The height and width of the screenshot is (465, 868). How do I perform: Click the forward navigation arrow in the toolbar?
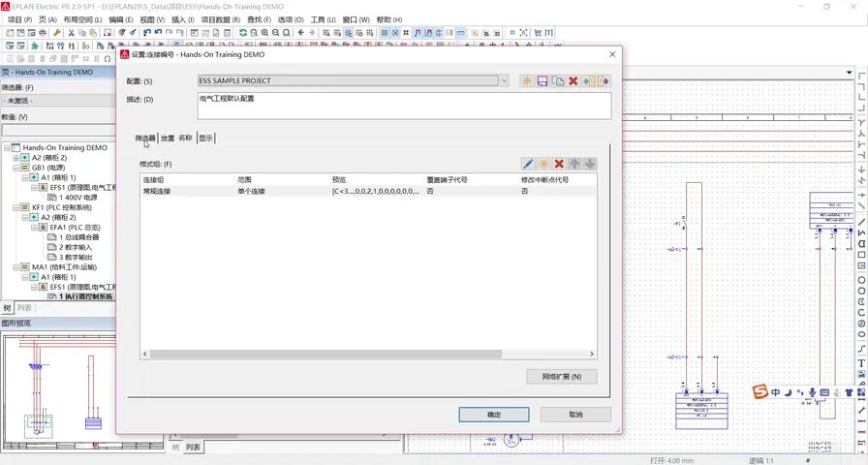[x=312, y=33]
